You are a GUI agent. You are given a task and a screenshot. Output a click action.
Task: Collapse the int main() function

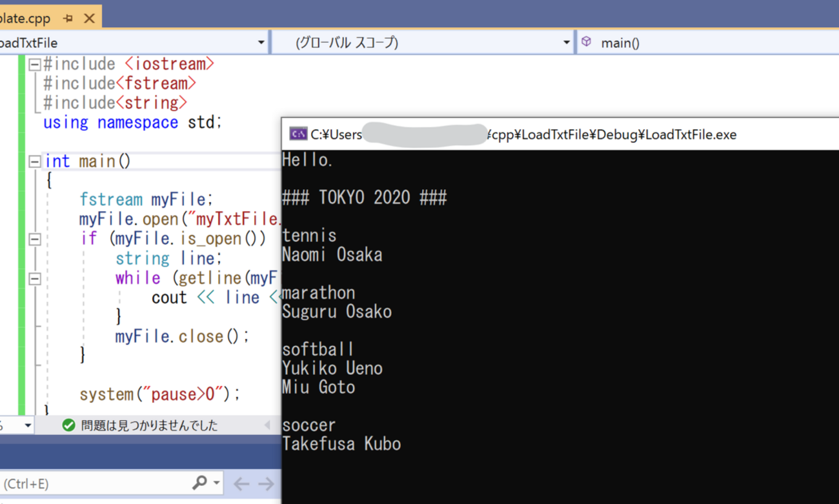coord(35,161)
